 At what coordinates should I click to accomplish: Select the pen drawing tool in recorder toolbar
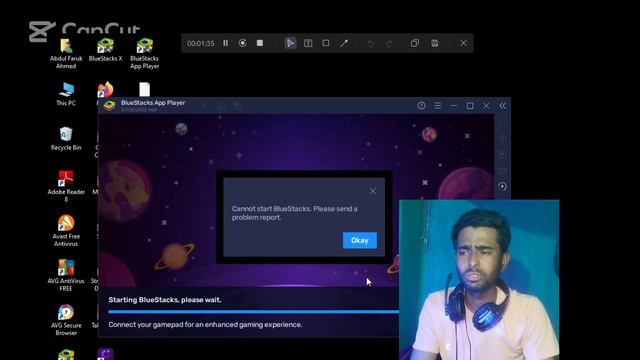(x=344, y=43)
